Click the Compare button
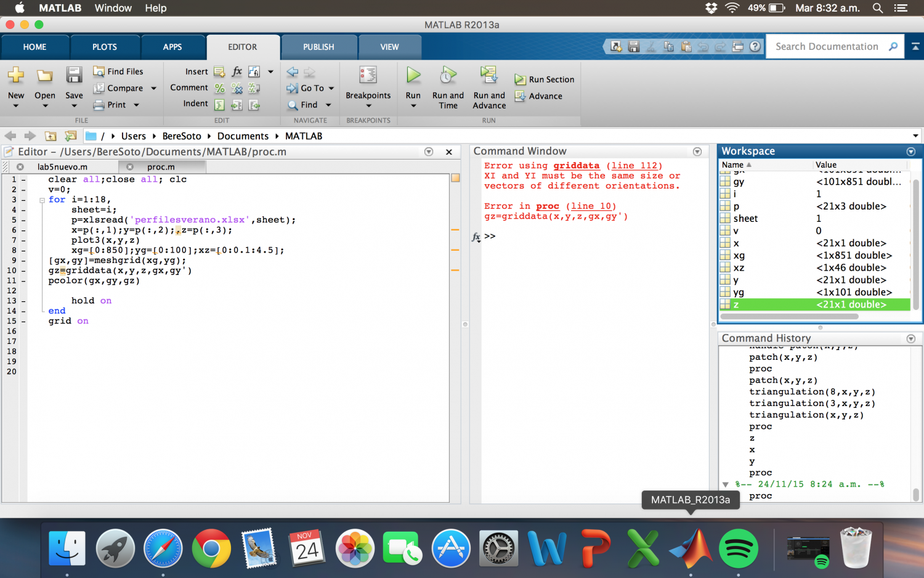Viewport: 924px width, 578px height. pos(118,88)
